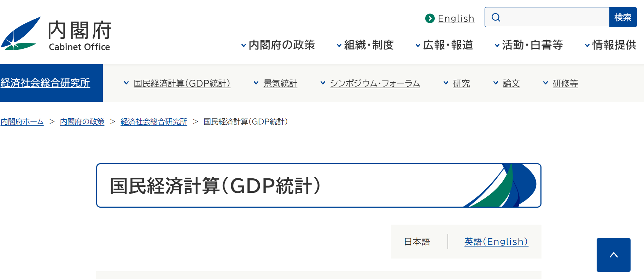
Task: Click the chevron icon before 景気統計
Action: [256, 83]
